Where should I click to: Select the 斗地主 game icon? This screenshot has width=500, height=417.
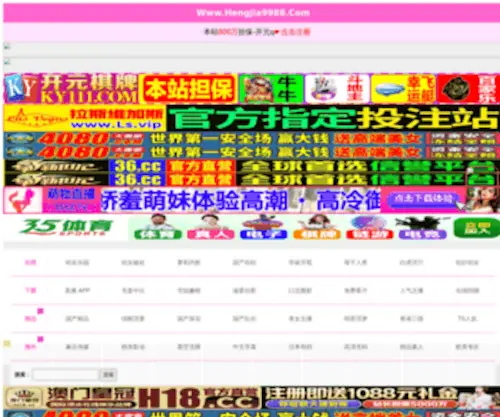337,89
